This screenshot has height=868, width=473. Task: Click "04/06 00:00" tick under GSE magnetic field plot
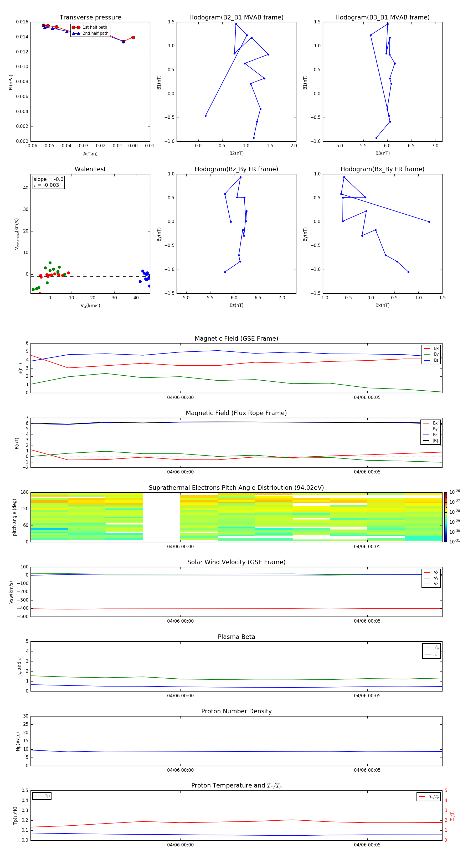point(181,398)
